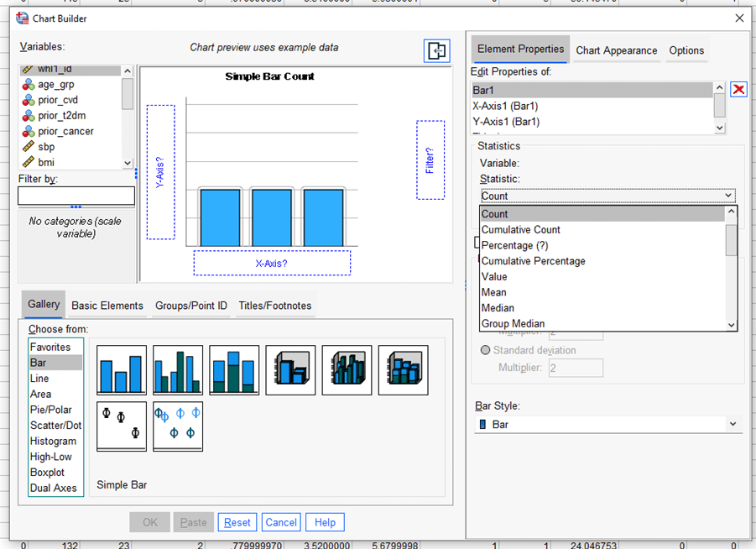The image size is (756, 549).
Task: Click the Filter by input field
Action: [76, 195]
